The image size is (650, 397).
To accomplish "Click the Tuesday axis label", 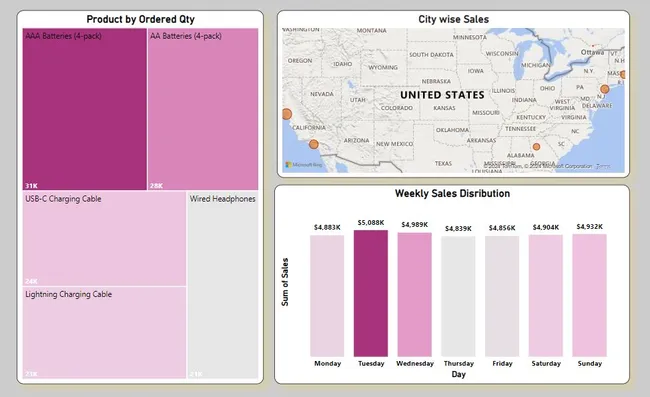I will (x=371, y=363).
